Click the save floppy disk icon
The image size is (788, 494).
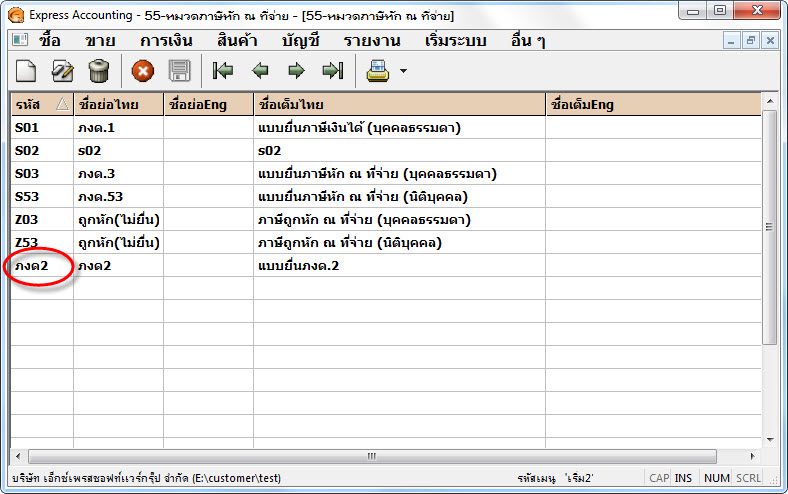click(179, 71)
